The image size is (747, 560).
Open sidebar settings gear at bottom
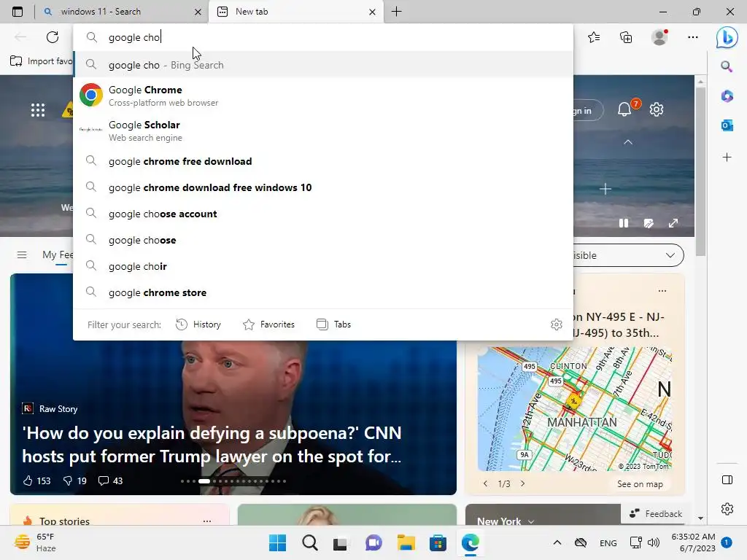727,508
